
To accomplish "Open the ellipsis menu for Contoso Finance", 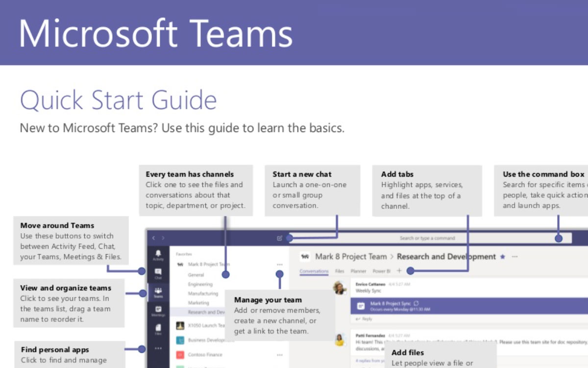I will [280, 355].
